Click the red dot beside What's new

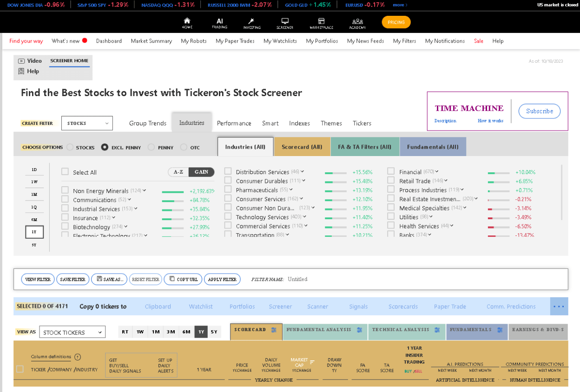coord(85,40)
